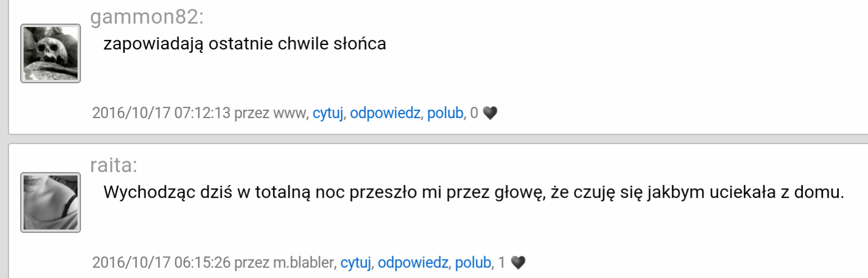Open gammon82's skull avatar
Viewport: 868px width, 278px height.
[51, 53]
